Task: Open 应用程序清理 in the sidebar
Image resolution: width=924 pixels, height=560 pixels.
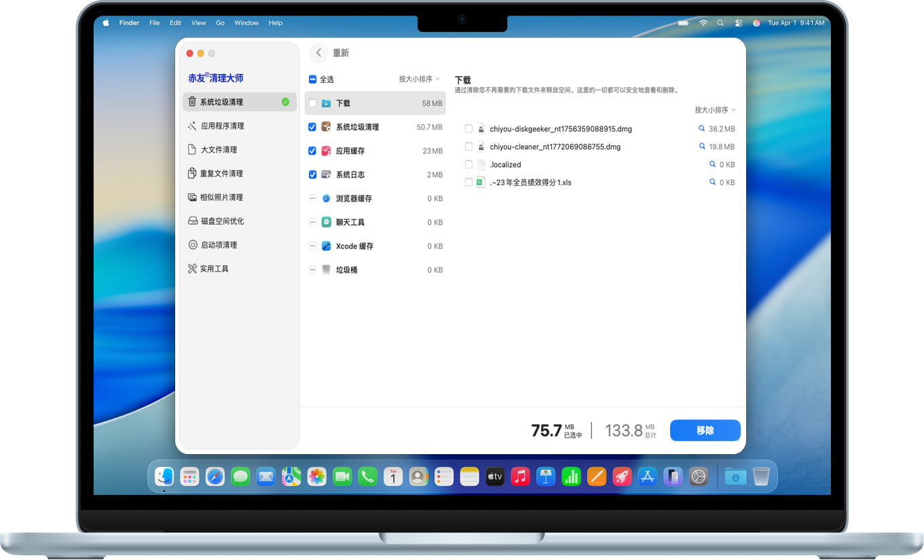Action: coord(222,126)
